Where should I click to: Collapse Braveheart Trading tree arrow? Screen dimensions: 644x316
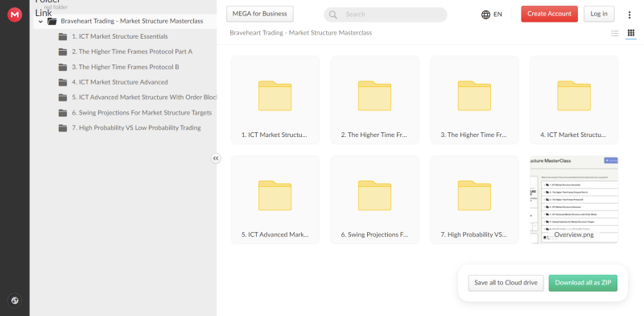point(41,22)
